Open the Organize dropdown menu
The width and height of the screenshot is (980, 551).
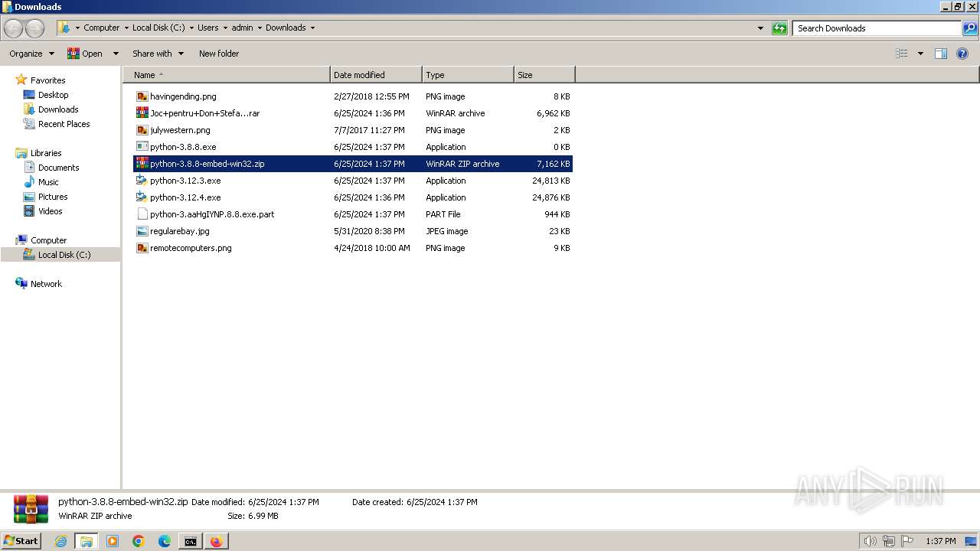tap(31, 54)
